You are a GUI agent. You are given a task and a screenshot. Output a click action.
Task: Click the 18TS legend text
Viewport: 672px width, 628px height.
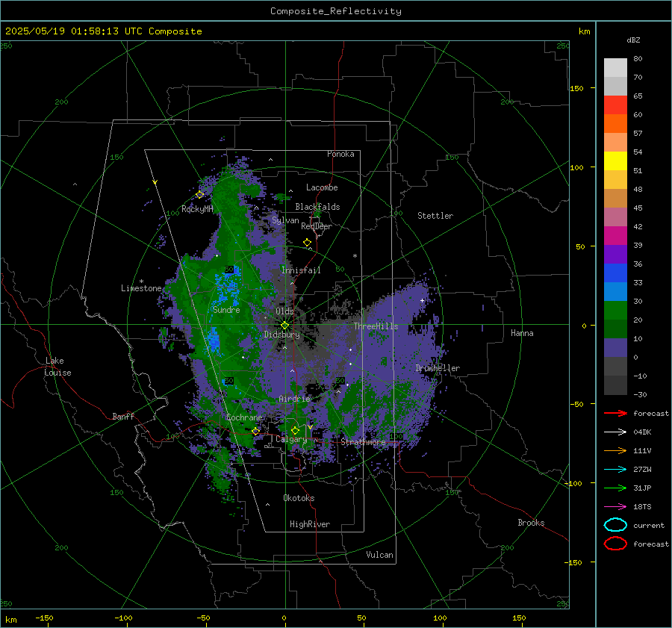coord(642,507)
